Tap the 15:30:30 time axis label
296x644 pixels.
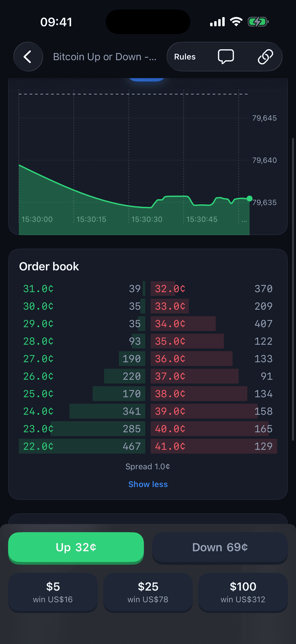pyautogui.click(x=147, y=219)
